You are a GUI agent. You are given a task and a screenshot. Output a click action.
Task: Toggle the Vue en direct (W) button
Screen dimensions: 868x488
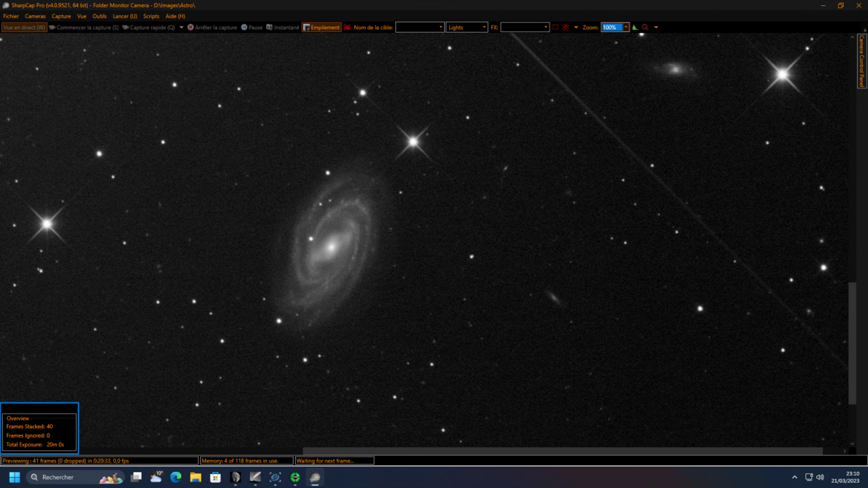pos(24,27)
